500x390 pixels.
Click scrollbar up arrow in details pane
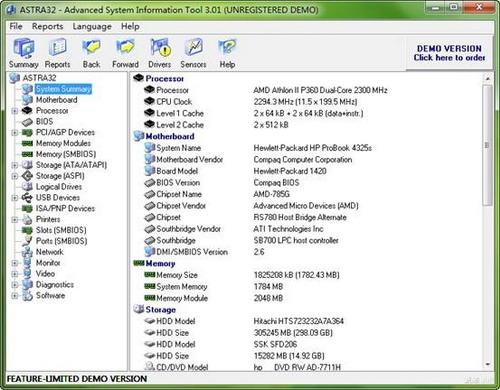coord(488,79)
